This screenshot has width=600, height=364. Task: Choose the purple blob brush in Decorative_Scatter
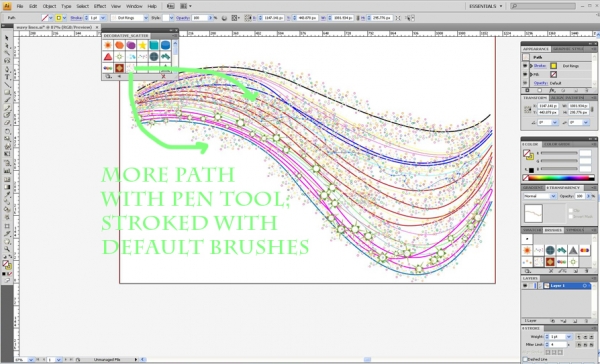[131, 45]
